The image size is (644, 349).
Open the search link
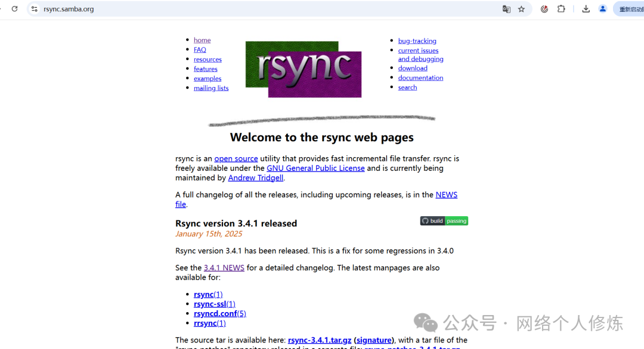(x=407, y=88)
